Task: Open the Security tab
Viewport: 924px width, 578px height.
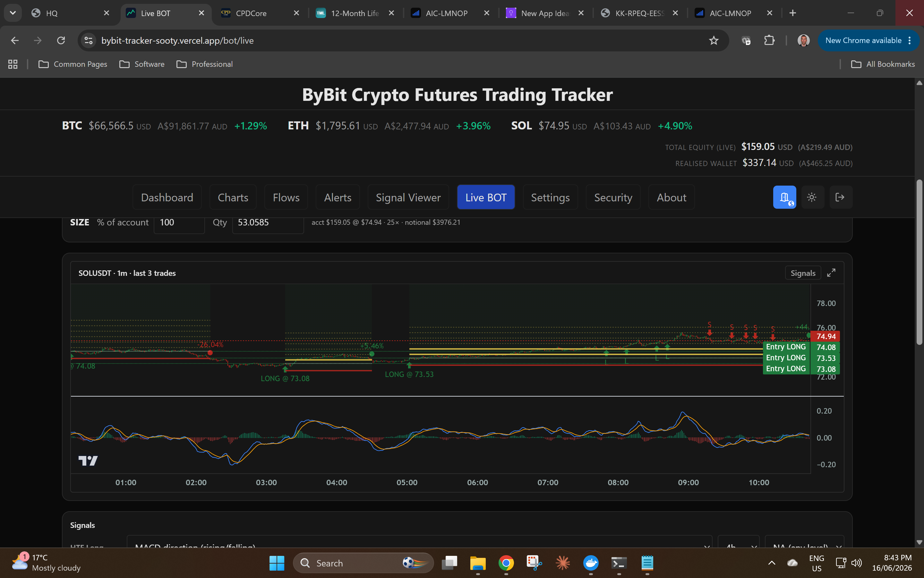Action: (x=613, y=197)
